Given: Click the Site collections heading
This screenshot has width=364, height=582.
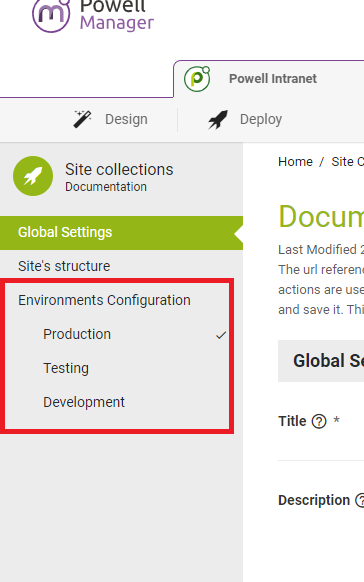Looking at the screenshot, I should tap(119, 170).
